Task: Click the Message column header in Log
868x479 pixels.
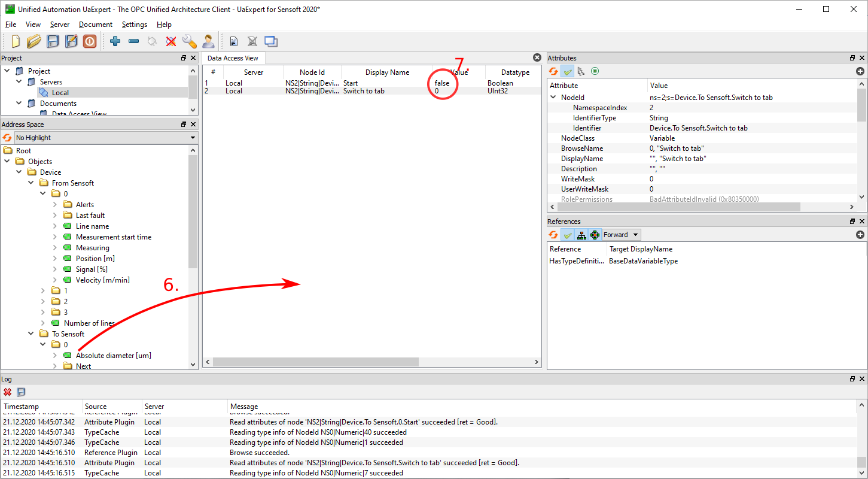Action: point(543,407)
